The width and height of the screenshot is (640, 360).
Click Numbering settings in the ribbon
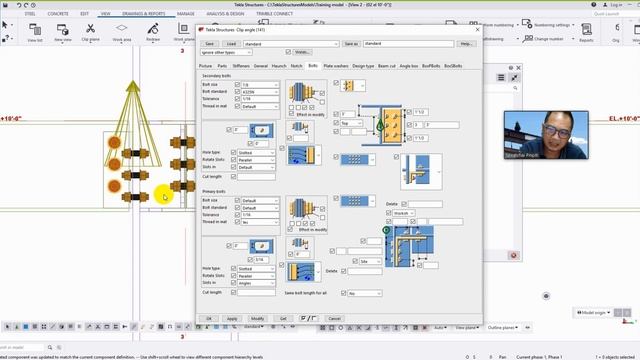coord(548,24)
